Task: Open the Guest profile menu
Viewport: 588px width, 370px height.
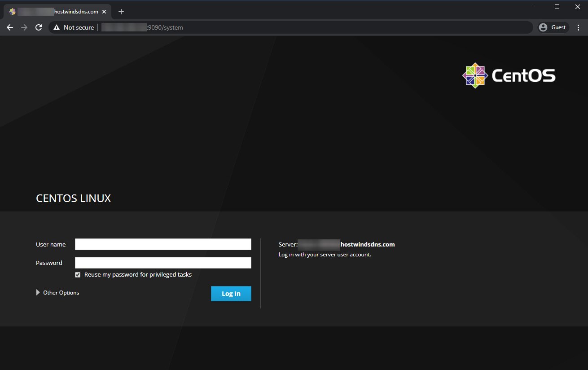Action: click(x=553, y=27)
